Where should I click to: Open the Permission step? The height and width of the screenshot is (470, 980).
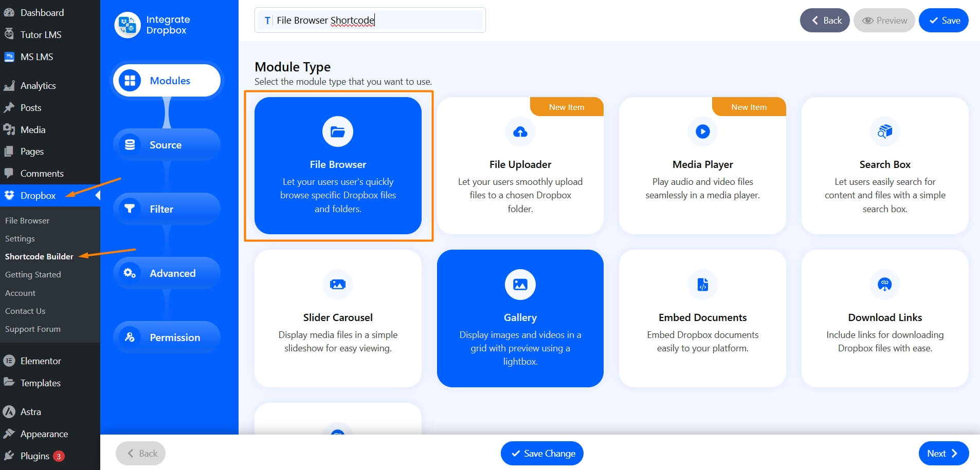click(x=167, y=337)
